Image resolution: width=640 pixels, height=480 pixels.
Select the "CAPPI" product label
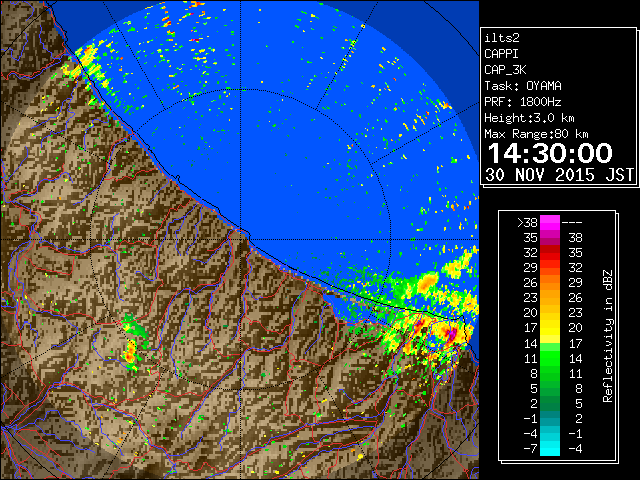tap(501, 54)
